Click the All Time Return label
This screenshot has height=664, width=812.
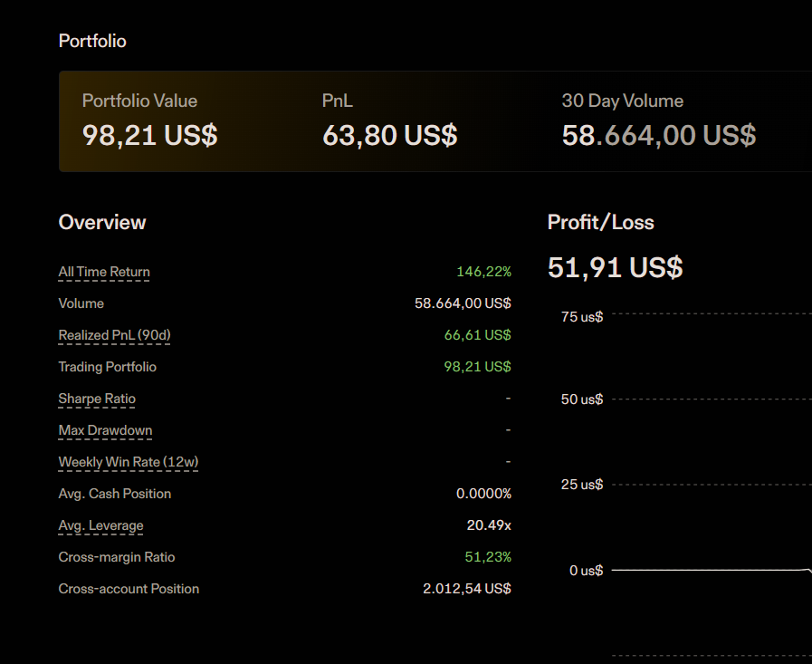tap(104, 272)
